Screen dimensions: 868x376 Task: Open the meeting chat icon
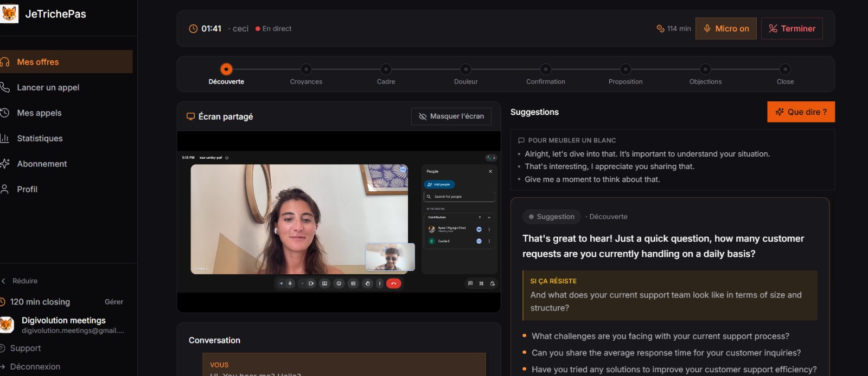470,283
